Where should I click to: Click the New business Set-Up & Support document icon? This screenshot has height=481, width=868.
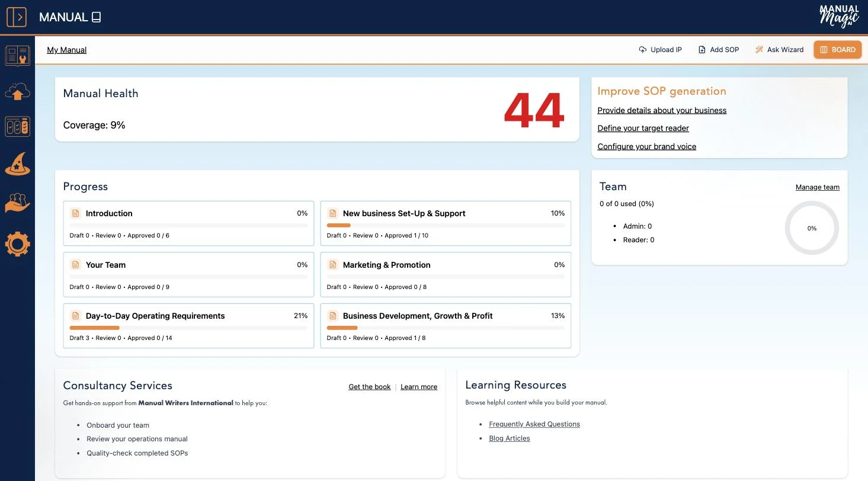pos(332,213)
